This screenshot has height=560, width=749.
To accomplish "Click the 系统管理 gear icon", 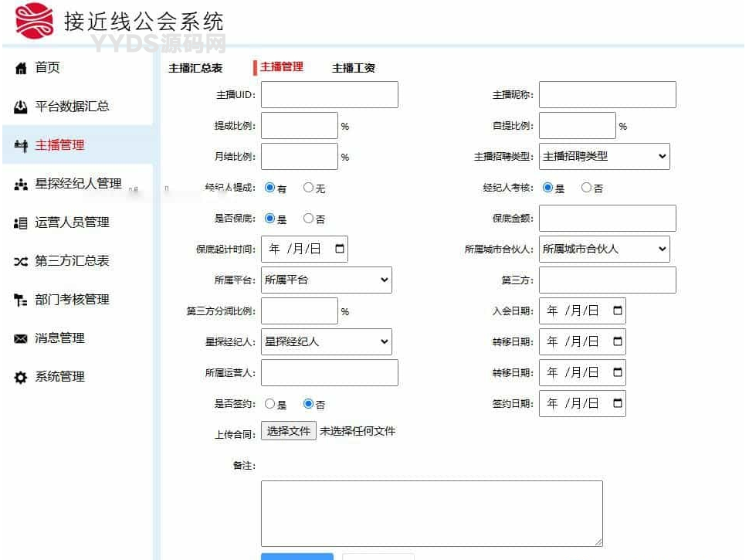I will (21, 378).
